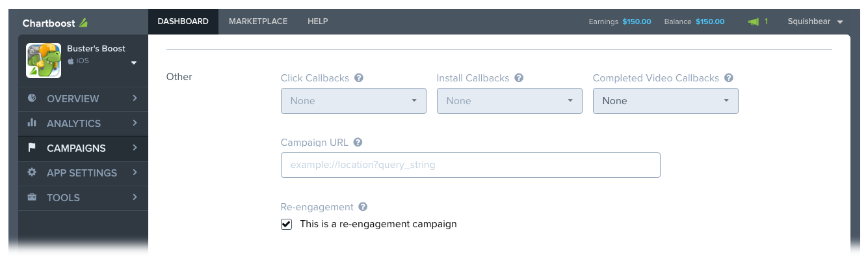The height and width of the screenshot is (265, 868).
Task: Switch to the Marketplace tab
Action: click(258, 21)
